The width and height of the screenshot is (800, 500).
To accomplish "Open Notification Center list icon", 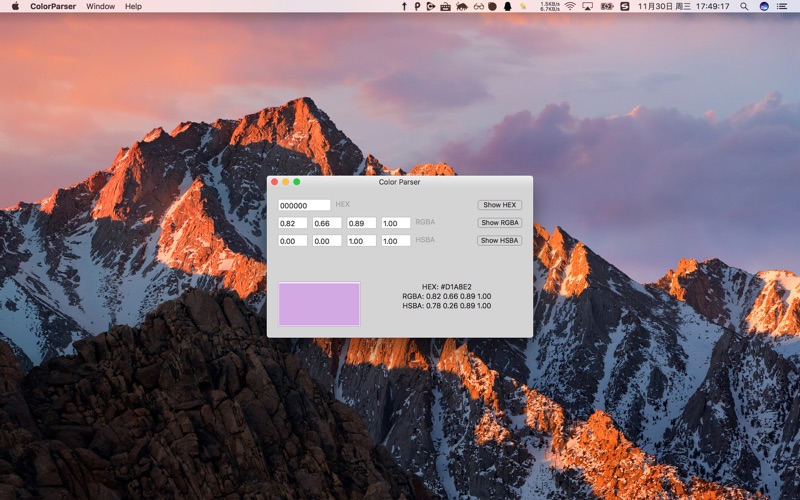I will [x=782, y=6].
